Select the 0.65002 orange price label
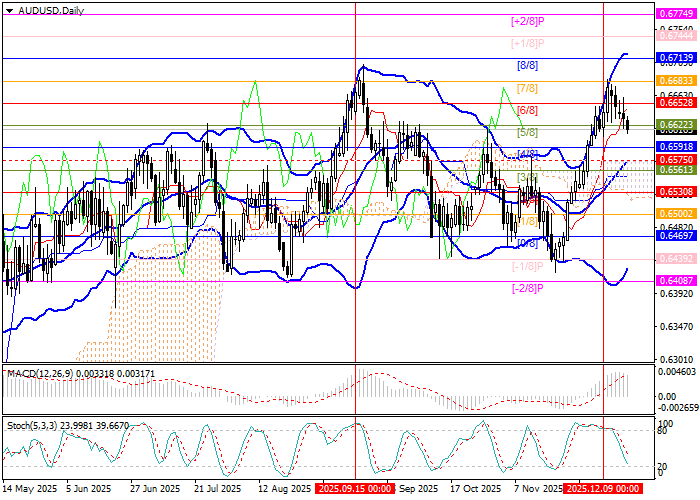 pos(676,214)
